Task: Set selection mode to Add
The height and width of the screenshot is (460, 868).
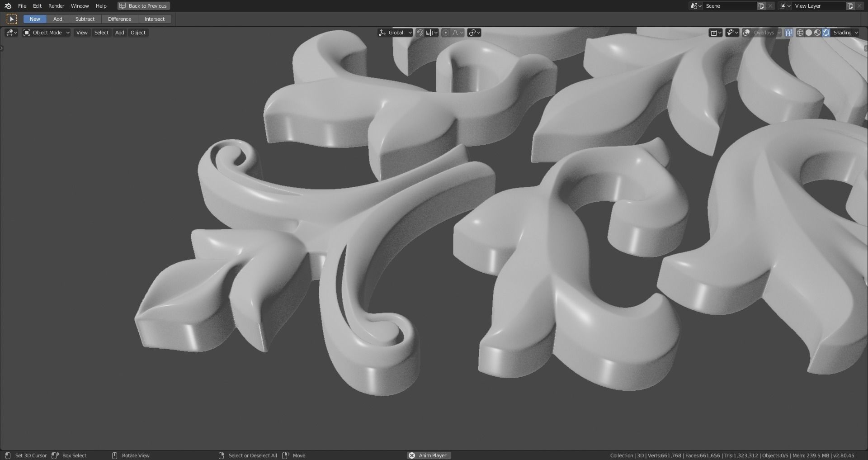Action: point(58,19)
